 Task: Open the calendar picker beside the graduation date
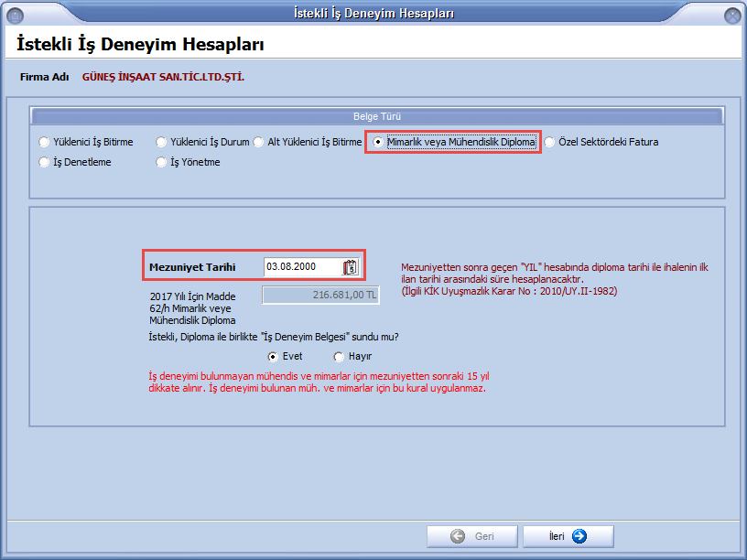[x=350, y=267]
